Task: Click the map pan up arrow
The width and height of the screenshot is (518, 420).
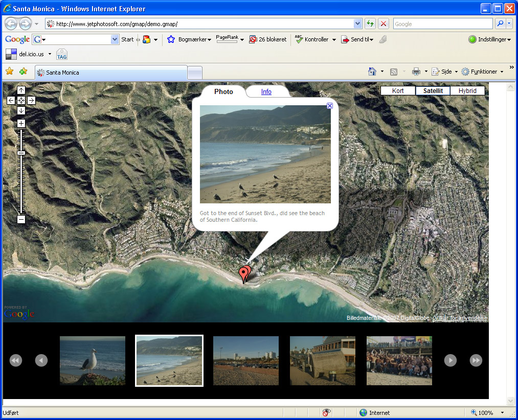Action: click(21, 90)
